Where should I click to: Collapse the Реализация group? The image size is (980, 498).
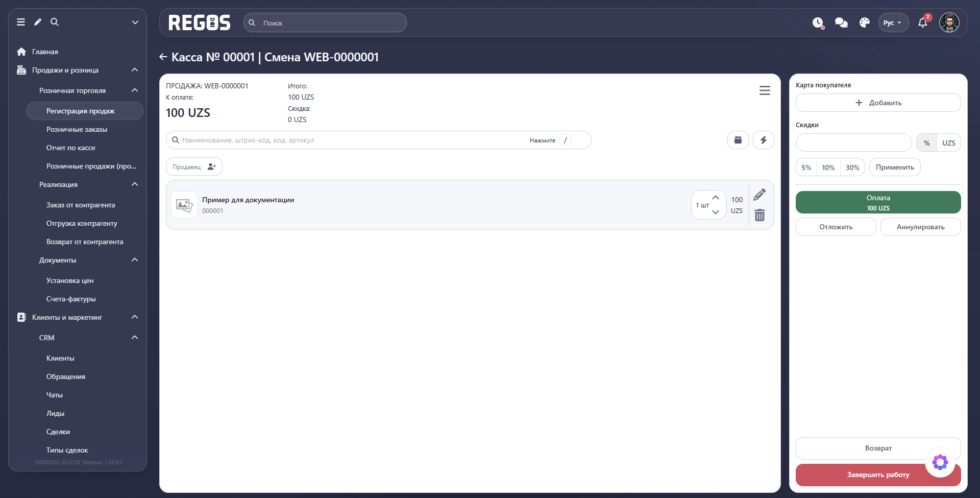coord(135,184)
